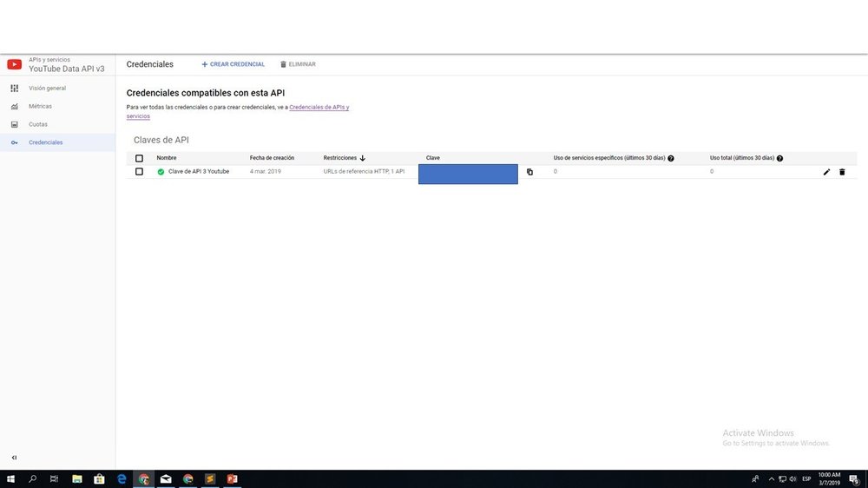The width and height of the screenshot is (868, 488).
Task: Click the URLs de referencia HTTP, 1 API cell
Action: coord(364,172)
